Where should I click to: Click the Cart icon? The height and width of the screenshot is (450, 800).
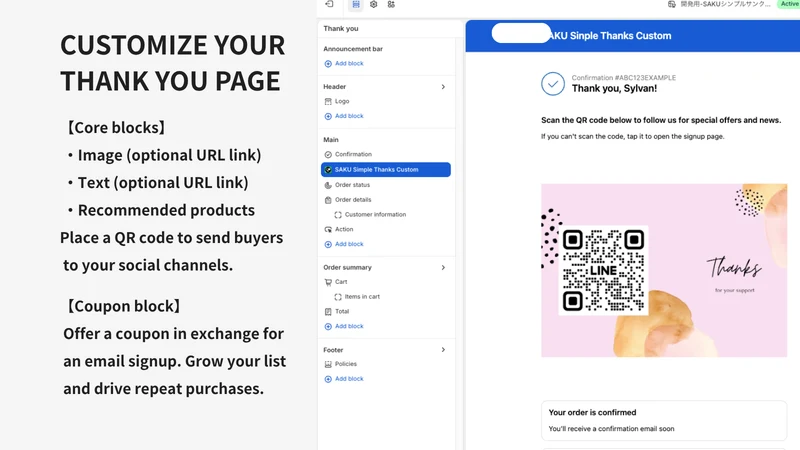(x=328, y=282)
